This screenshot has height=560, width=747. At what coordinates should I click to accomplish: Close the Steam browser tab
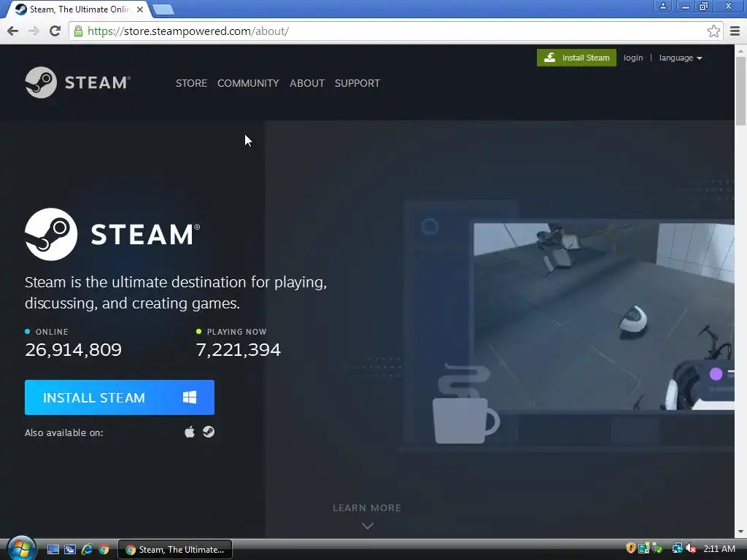tap(140, 9)
